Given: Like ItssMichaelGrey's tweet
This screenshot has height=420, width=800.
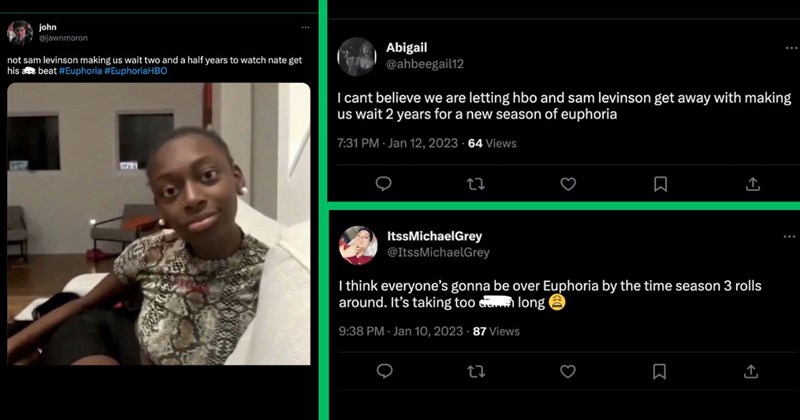Looking at the screenshot, I should pos(568,371).
